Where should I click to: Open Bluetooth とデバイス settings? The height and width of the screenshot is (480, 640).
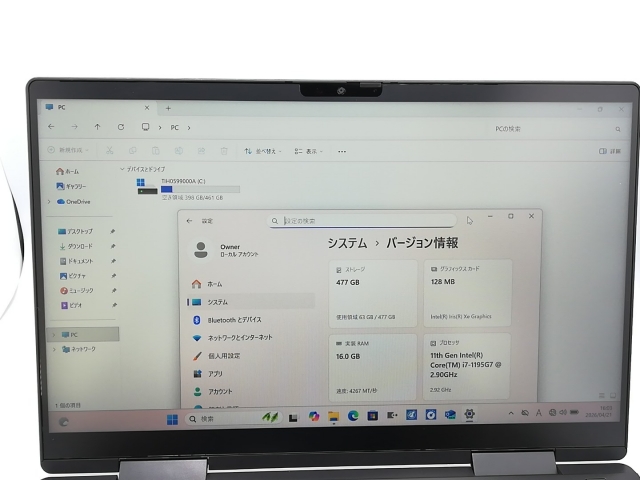click(250, 320)
